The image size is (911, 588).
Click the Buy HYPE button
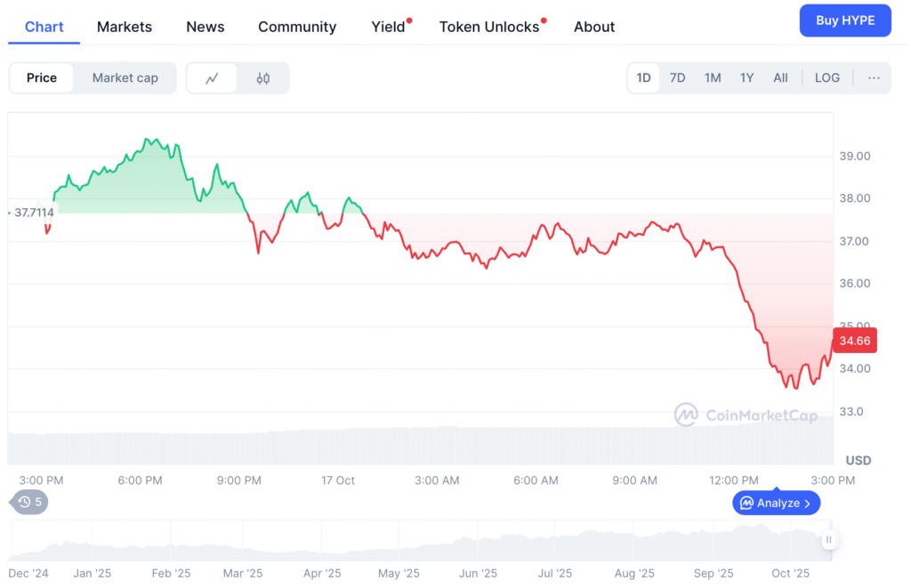845,20
